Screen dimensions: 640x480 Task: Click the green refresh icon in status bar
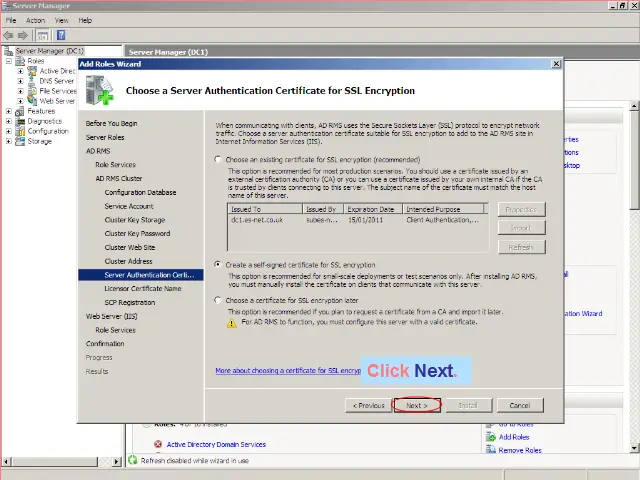133,460
